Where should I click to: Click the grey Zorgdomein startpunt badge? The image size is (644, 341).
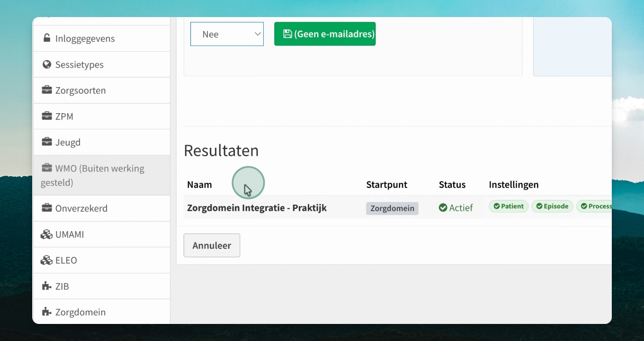pos(392,208)
